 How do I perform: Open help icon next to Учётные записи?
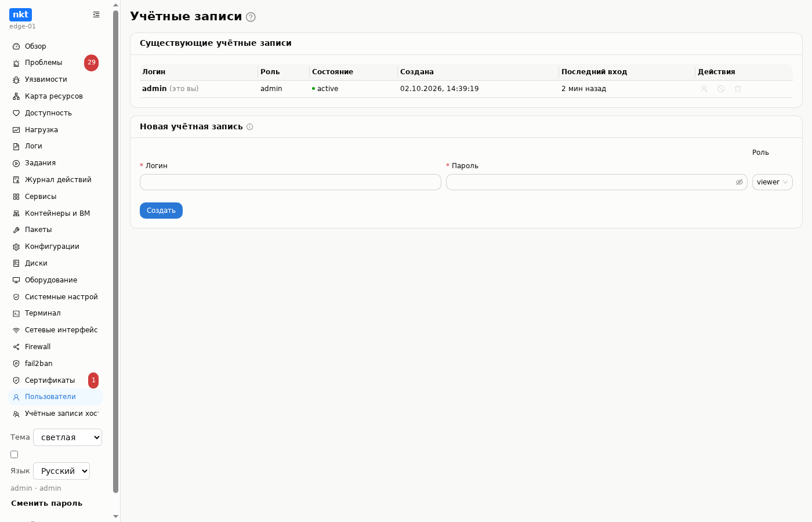click(x=251, y=17)
